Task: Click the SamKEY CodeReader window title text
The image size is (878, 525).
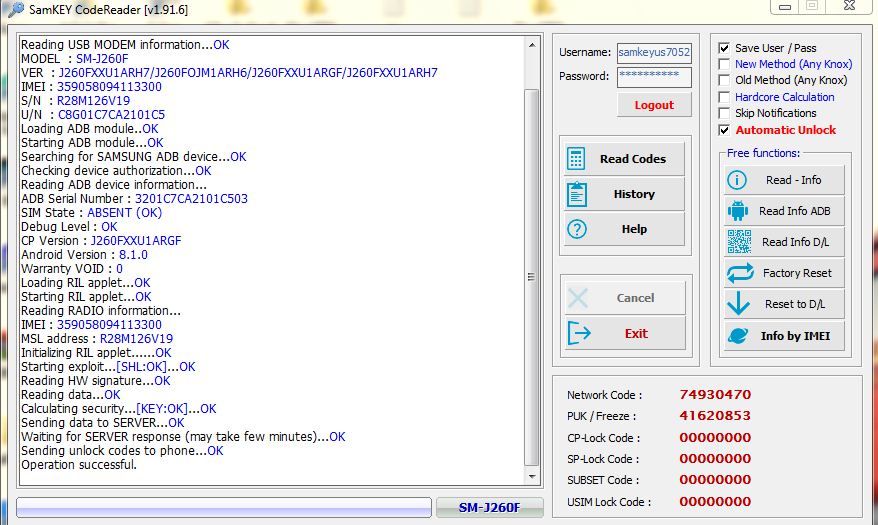Action: pyautogui.click(x=109, y=10)
